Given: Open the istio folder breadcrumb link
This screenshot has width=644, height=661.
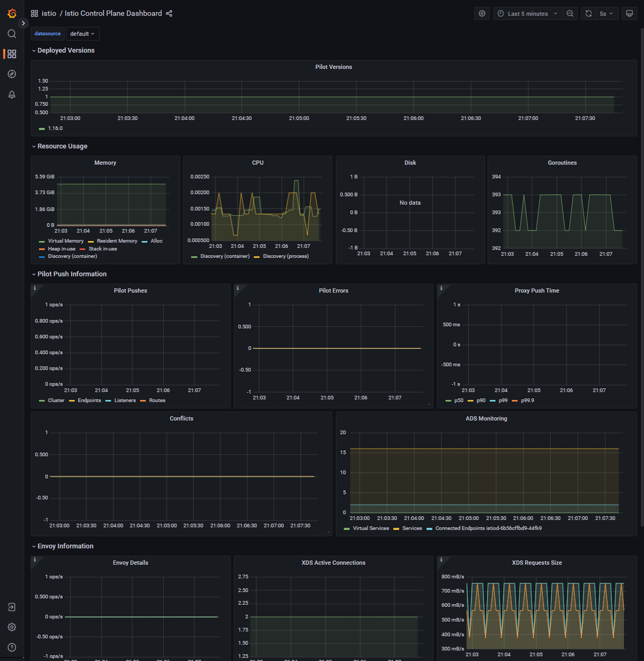Looking at the screenshot, I should 49,14.
